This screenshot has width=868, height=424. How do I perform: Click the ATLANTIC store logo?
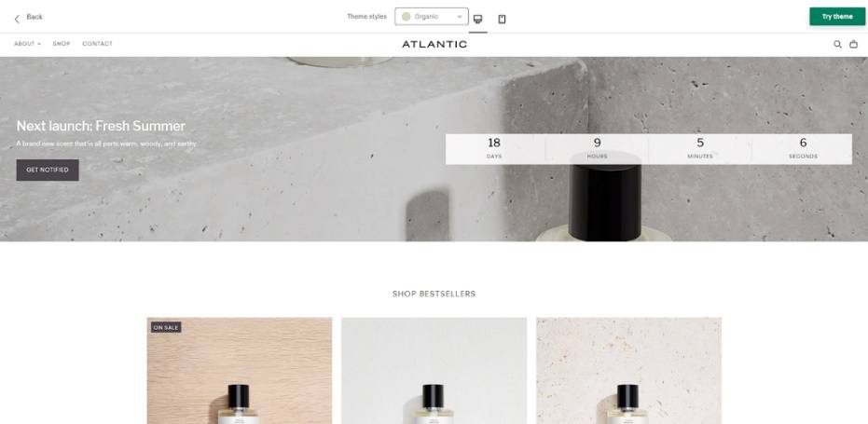coord(434,45)
